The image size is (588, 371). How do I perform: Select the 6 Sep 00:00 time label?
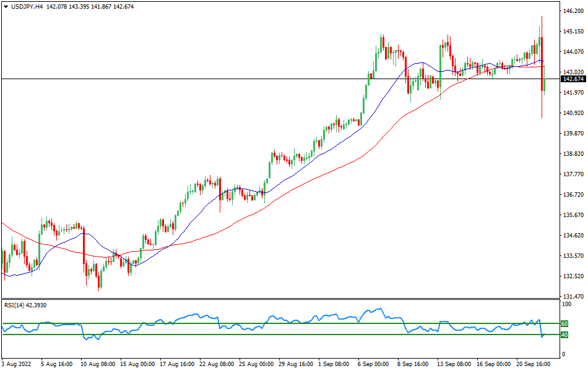374,365
